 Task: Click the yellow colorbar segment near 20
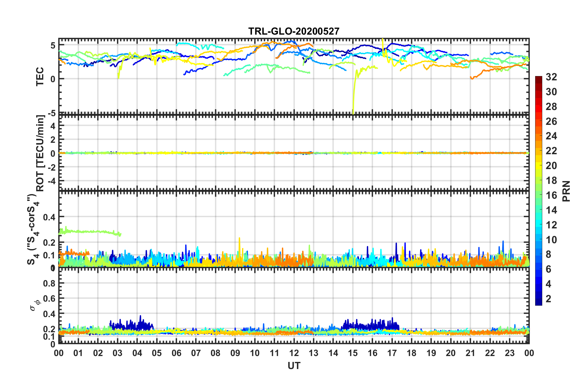[x=539, y=165]
